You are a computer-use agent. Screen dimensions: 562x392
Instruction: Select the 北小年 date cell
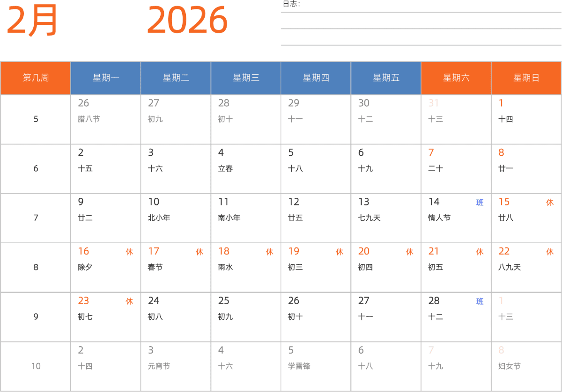[176, 218]
